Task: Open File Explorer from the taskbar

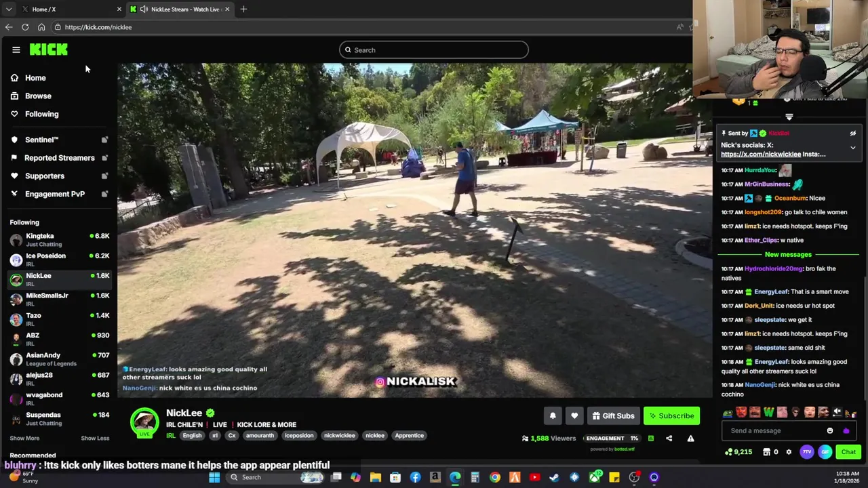Action: click(375, 477)
